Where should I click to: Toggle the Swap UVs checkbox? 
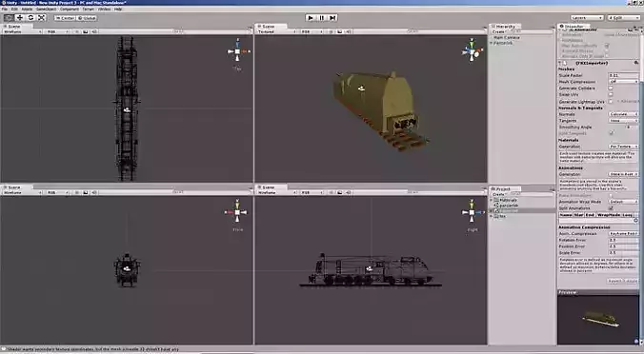tap(611, 95)
